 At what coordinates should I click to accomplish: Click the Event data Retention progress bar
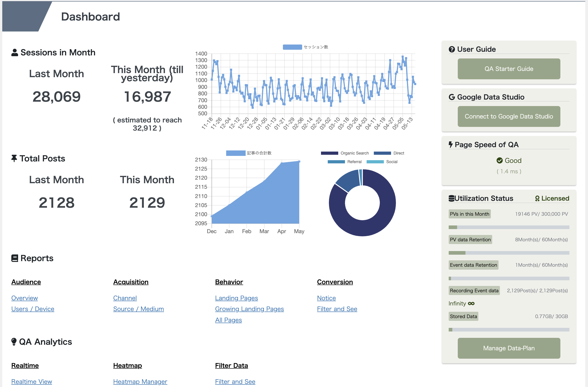click(x=509, y=278)
